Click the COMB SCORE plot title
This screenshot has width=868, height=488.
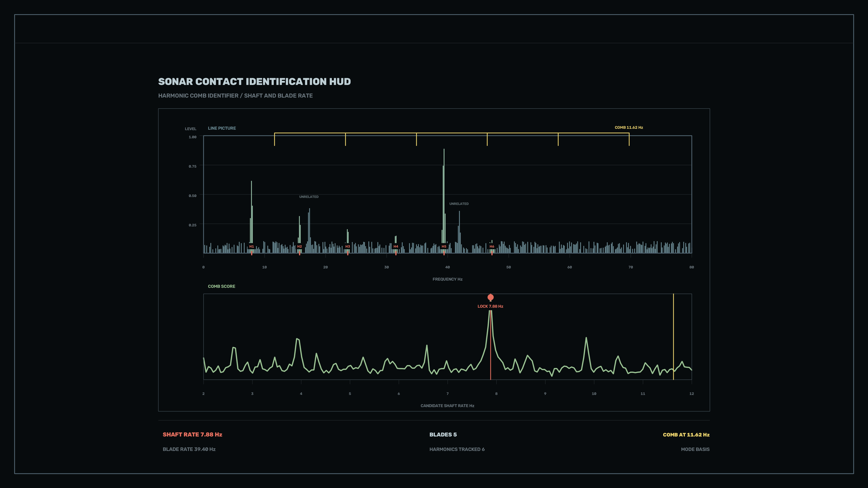pyautogui.click(x=221, y=286)
